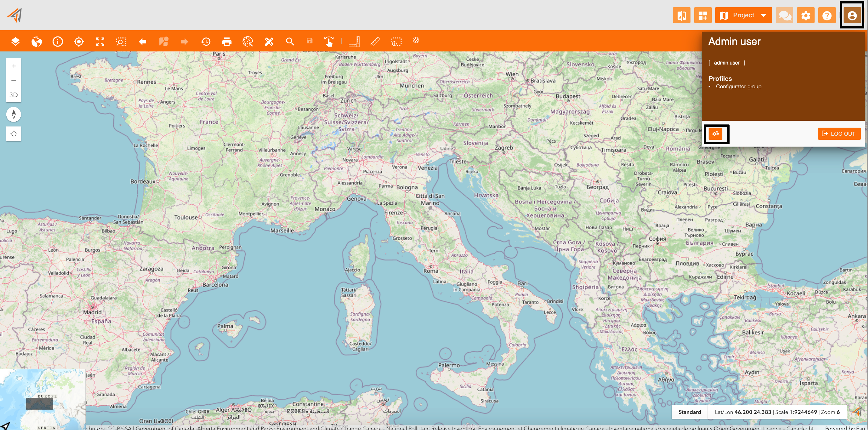Open settings with the header gear icon
The width and height of the screenshot is (868, 430).
coord(806,15)
